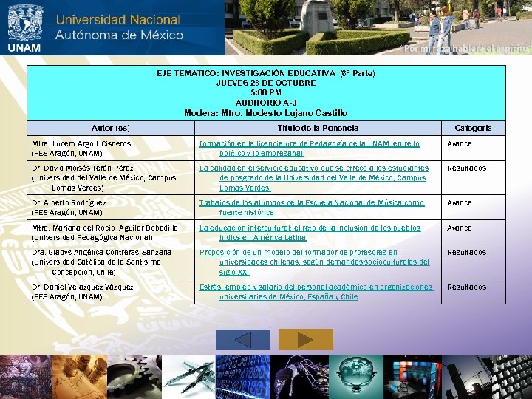Screen dimensions: 532x399
Task: Click the drafting compass thumbnail in the bottom strip
Action: click(x=188, y=377)
